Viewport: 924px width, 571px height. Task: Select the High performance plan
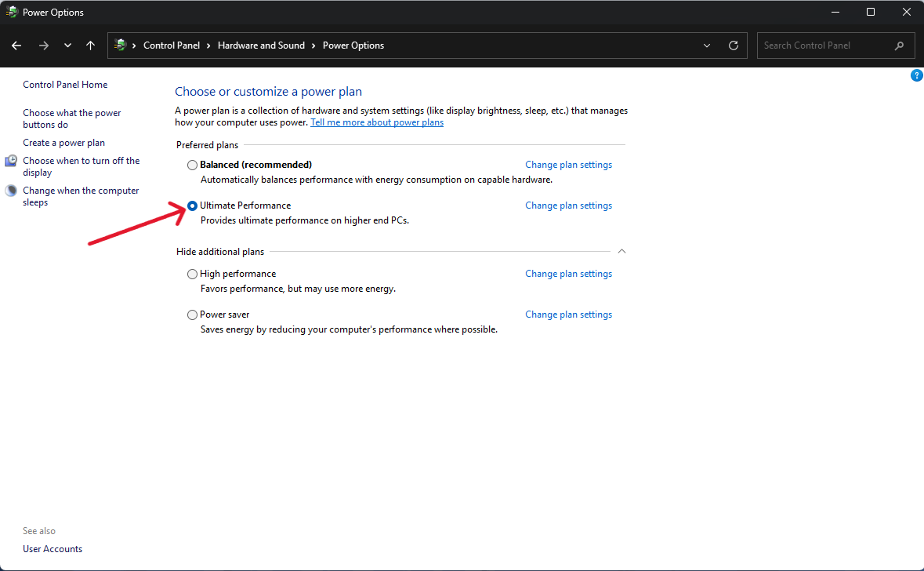pyautogui.click(x=192, y=274)
